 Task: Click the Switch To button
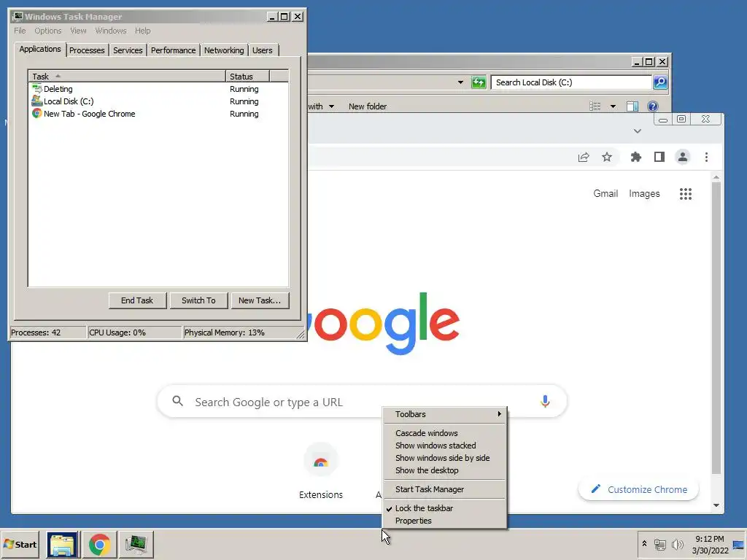point(198,300)
